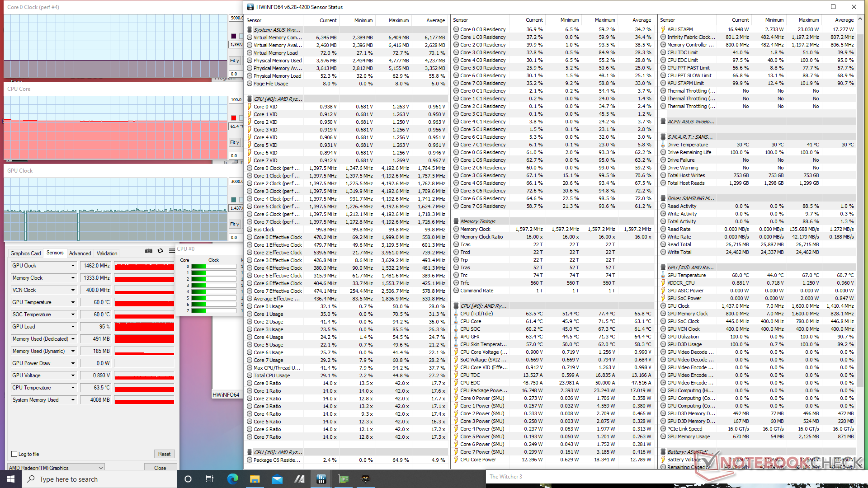Switch to the Advanced tab
This screenshot has height=488, width=868.
(80, 253)
